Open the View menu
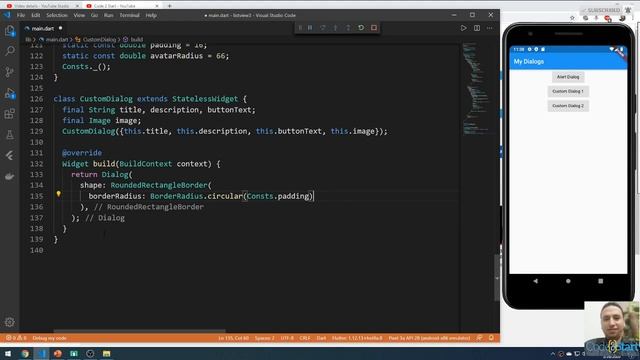The width and height of the screenshot is (640, 360). pyautogui.click(x=79, y=15)
